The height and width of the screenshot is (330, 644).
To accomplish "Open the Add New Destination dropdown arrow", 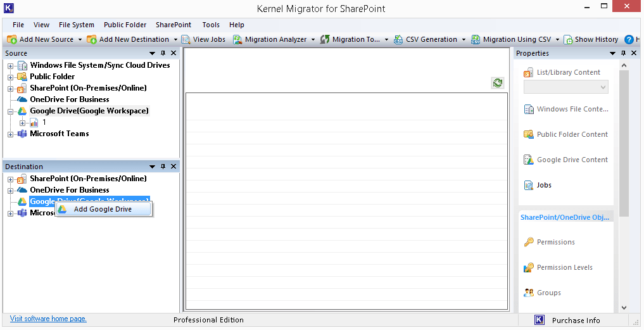I will click(x=176, y=40).
